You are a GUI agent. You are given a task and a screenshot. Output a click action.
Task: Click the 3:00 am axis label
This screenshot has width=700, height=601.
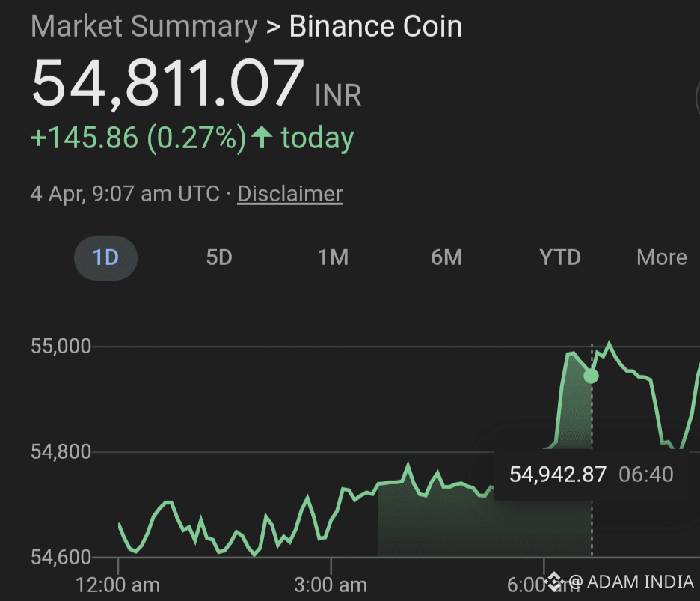[331, 585]
